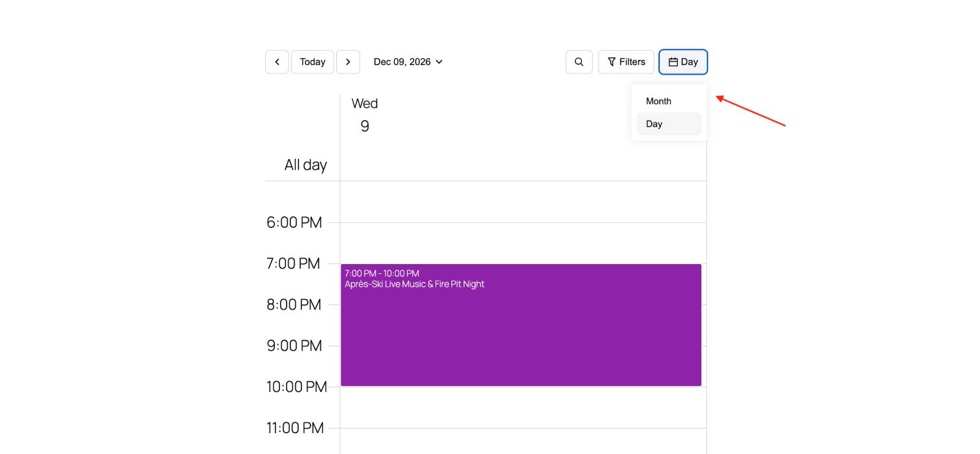Select Month from the view menu

[658, 101]
